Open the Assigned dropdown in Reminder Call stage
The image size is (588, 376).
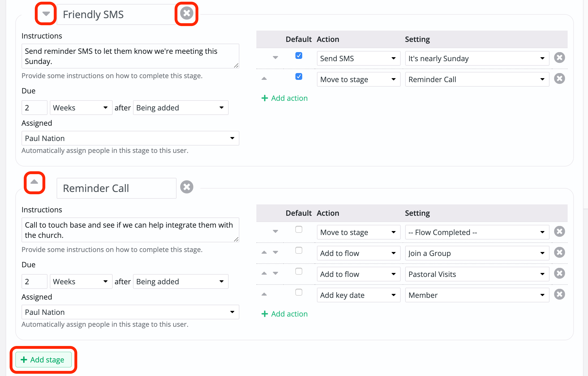(130, 312)
